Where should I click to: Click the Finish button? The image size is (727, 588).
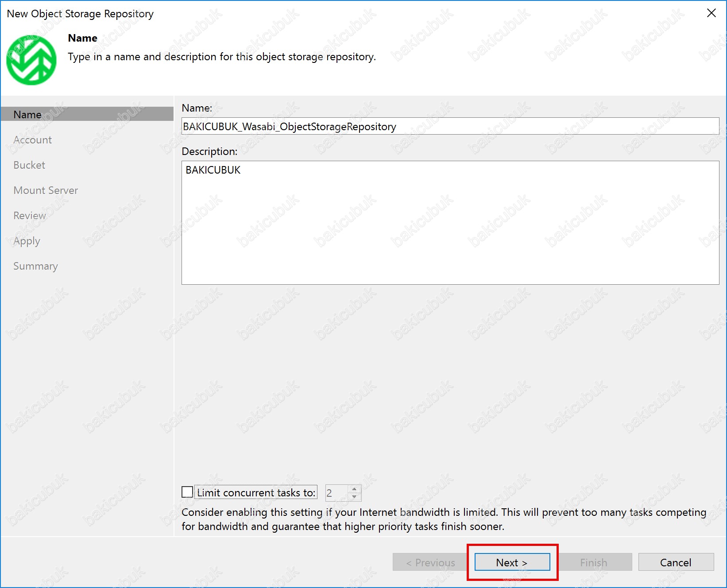tap(593, 562)
